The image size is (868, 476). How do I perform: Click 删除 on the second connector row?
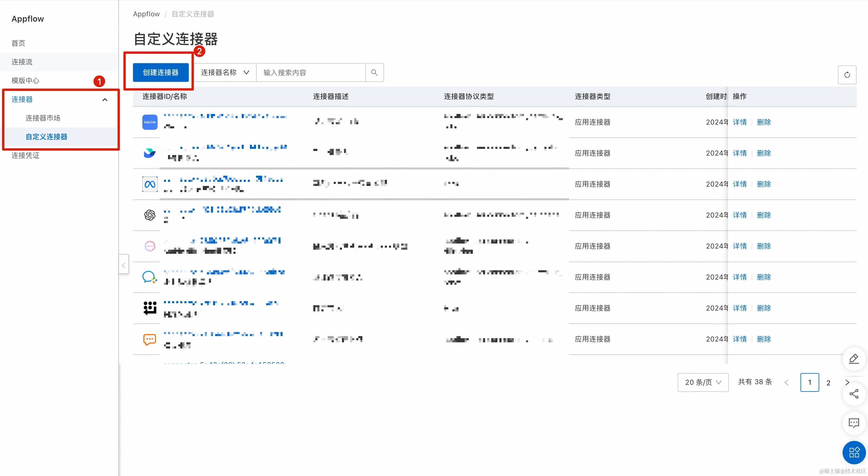(764, 153)
